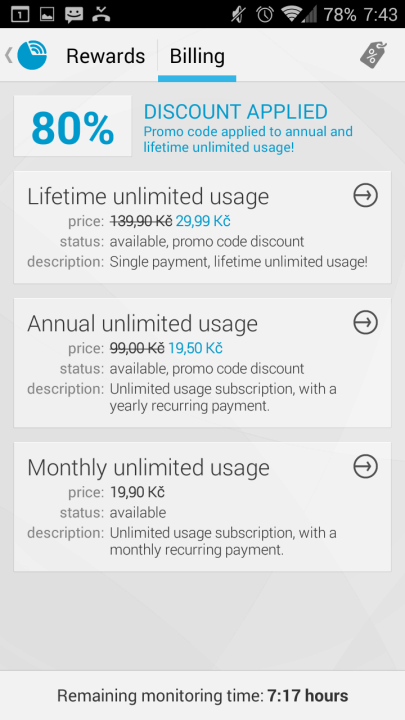Screen dimensions: 405x720
Task: Open the Lifetime unlimited usage title
Action: pyautogui.click(x=148, y=197)
